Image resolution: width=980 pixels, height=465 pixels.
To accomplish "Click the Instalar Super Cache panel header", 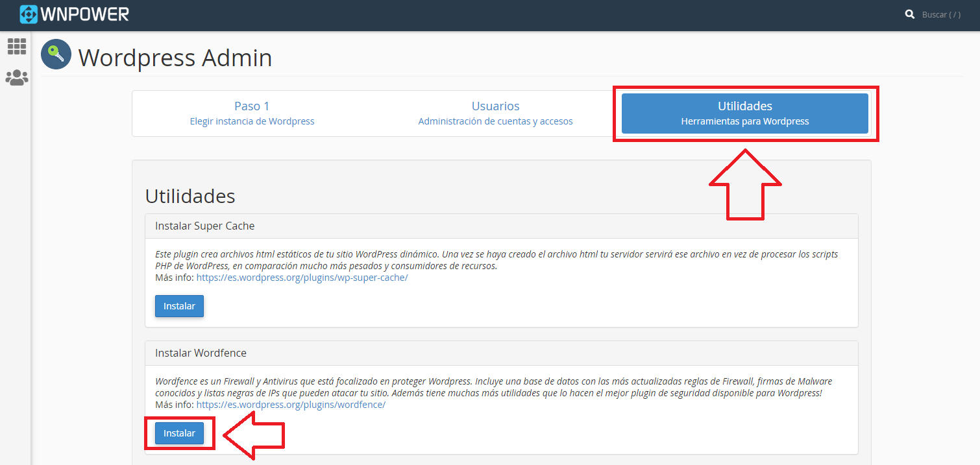I will 501,226.
